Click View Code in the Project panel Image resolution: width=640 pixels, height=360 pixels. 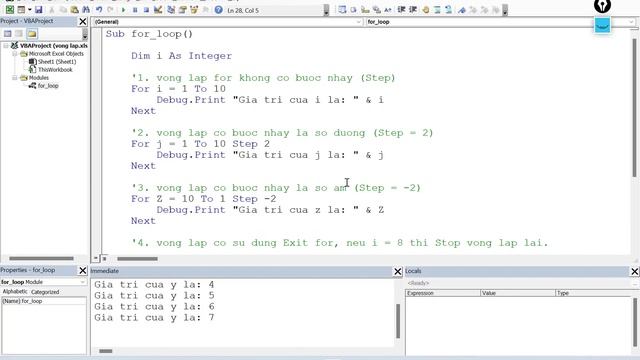pos(8,33)
